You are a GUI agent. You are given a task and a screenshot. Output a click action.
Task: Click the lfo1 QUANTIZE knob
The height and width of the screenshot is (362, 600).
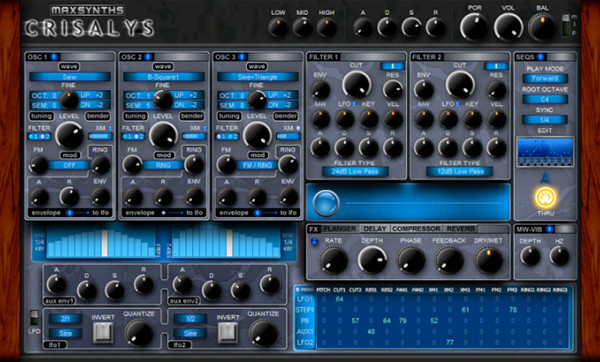(139, 333)
